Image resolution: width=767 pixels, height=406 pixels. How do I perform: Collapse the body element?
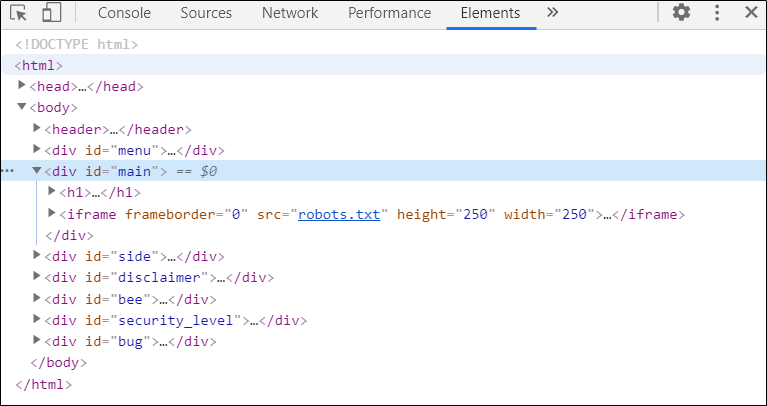click(x=21, y=106)
